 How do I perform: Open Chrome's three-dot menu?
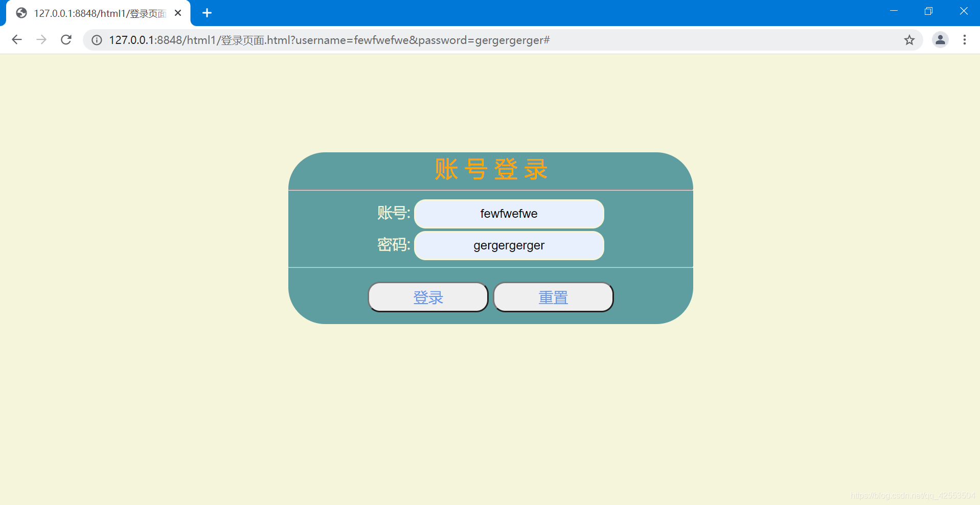point(965,40)
